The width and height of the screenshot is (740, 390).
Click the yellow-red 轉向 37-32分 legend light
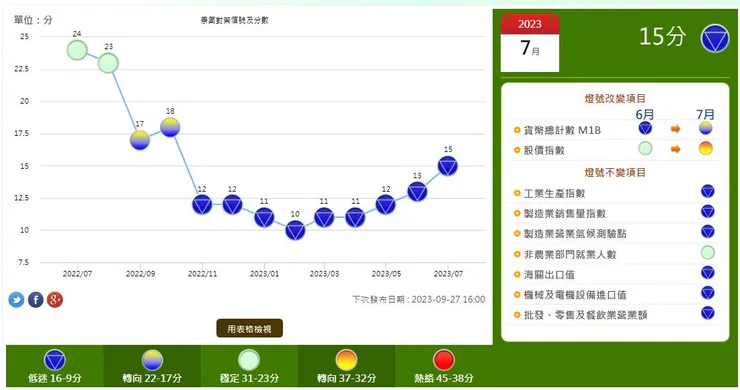[x=346, y=360]
